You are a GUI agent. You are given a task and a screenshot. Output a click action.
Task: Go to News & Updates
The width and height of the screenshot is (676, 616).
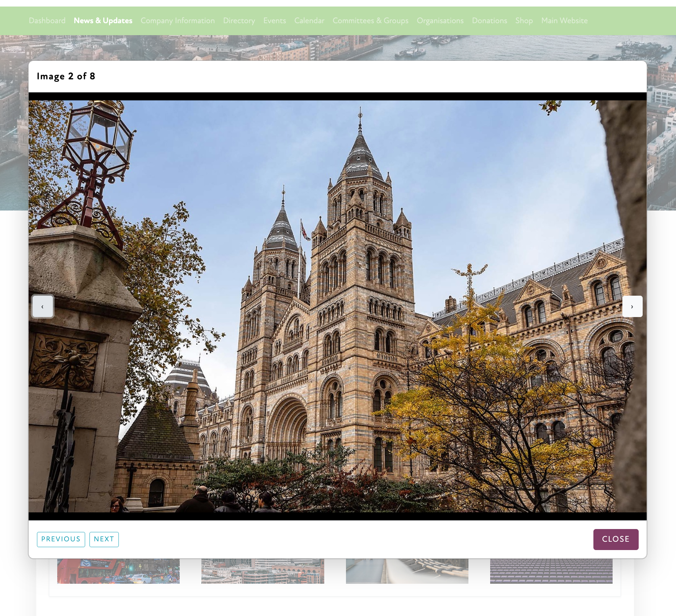point(103,21)
